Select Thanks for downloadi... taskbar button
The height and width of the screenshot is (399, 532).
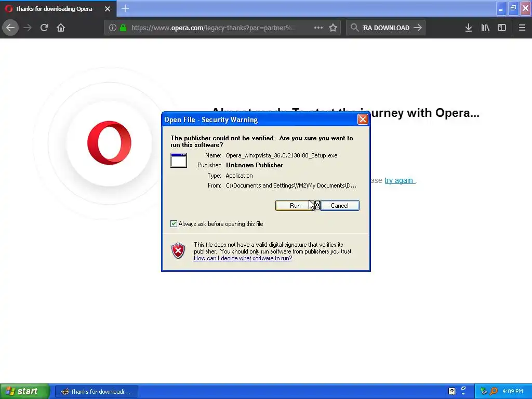(97, 392)
